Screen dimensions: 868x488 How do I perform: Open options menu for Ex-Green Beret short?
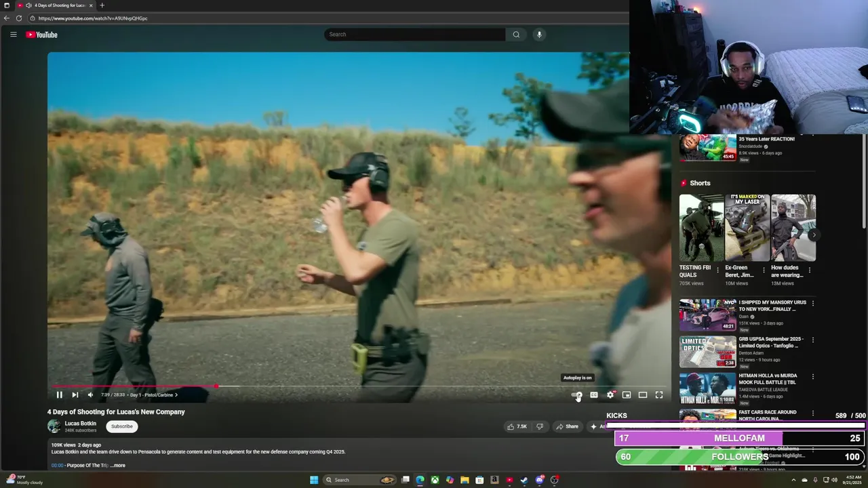point(764,270)
